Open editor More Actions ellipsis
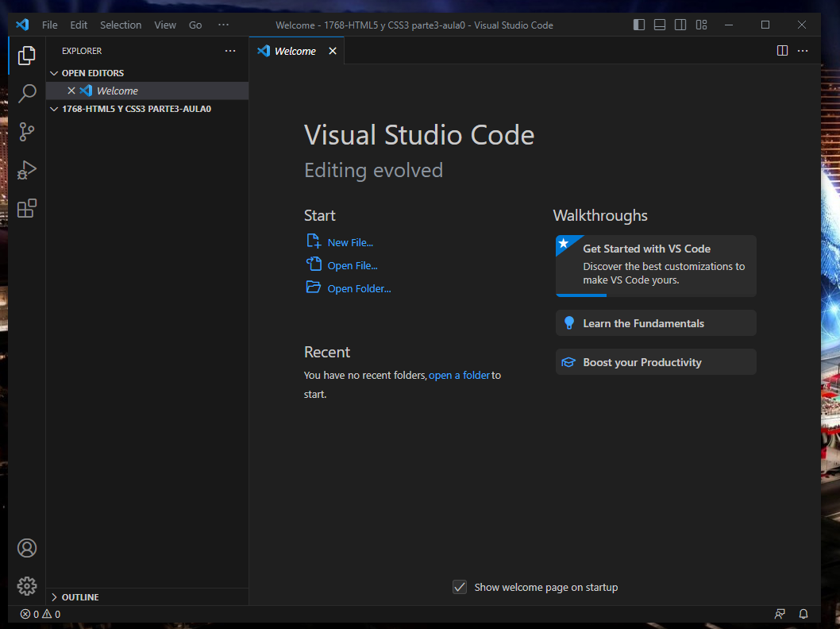 [803, 50]
